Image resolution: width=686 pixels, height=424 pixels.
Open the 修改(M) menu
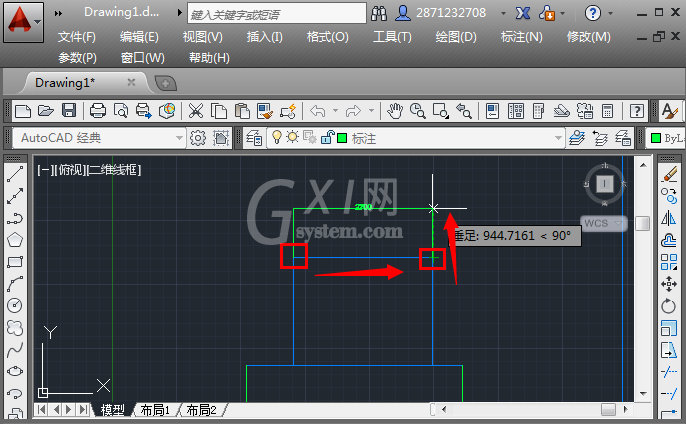pyautogui.click(x=588, y=37)
